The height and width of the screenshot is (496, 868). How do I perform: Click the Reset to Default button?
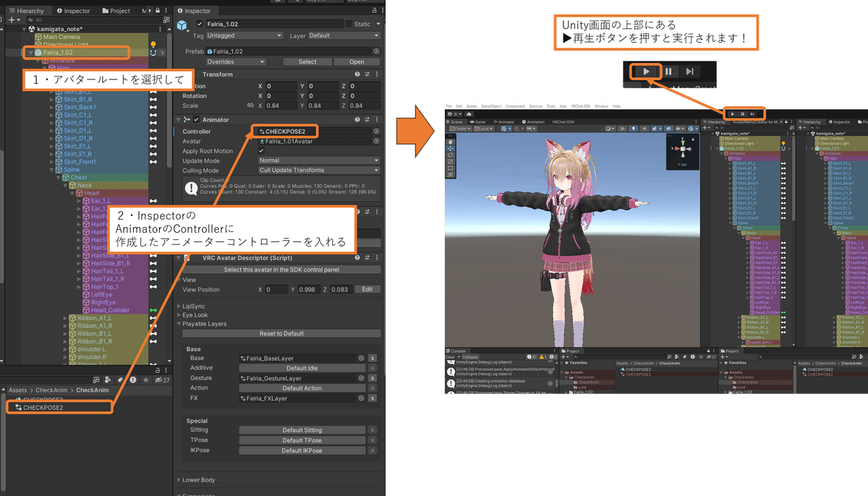(x=281, y=334)
